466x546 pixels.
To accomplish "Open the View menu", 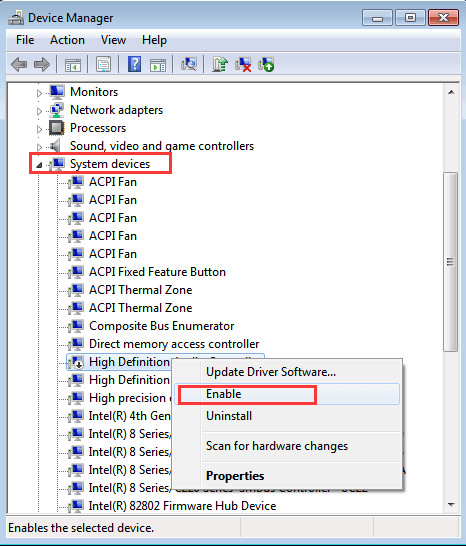I will 113,40.
